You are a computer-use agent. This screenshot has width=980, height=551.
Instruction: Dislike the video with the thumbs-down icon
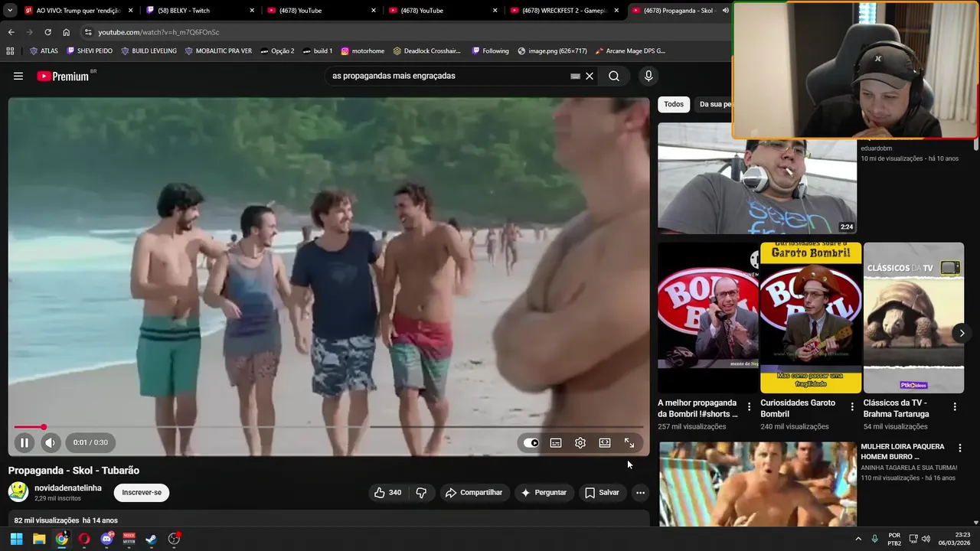pos(421,493)
